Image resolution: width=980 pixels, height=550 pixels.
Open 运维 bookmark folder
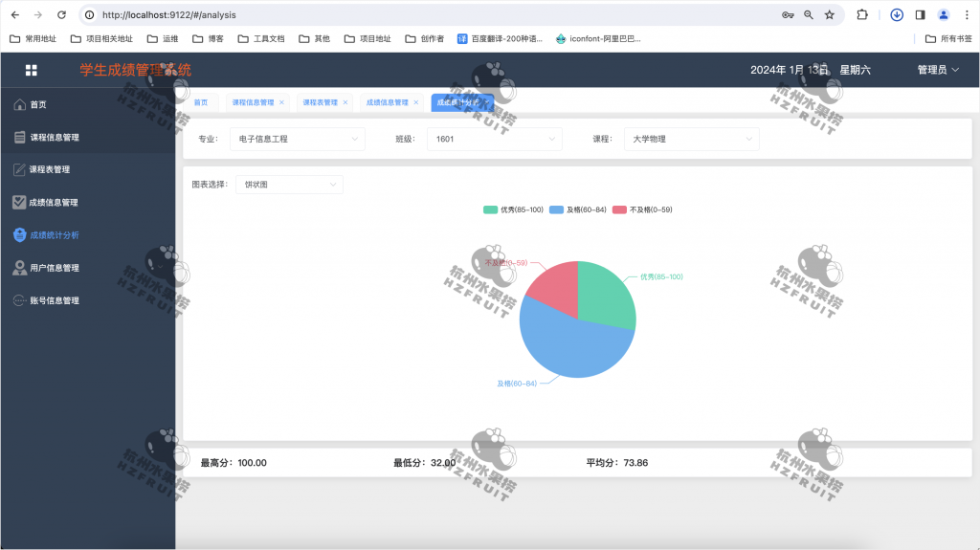(x=163, y=39)
